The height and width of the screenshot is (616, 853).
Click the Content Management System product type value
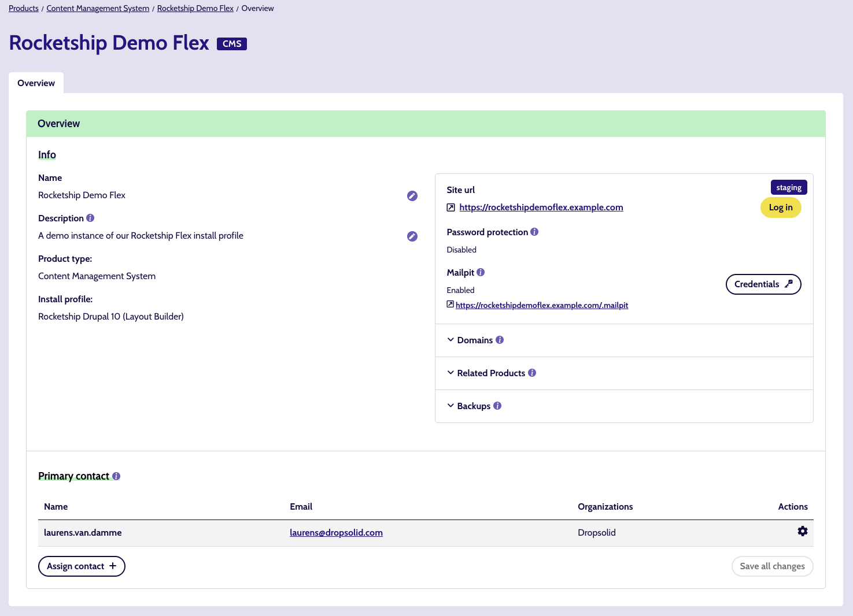[97, 276]
